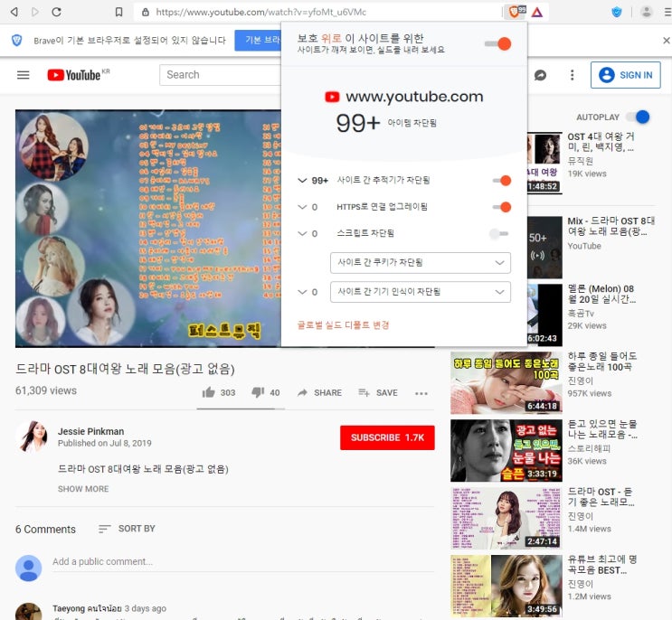Go back with the browser back arrow
This screenshot has width=672, height=620.
(14, 12)
